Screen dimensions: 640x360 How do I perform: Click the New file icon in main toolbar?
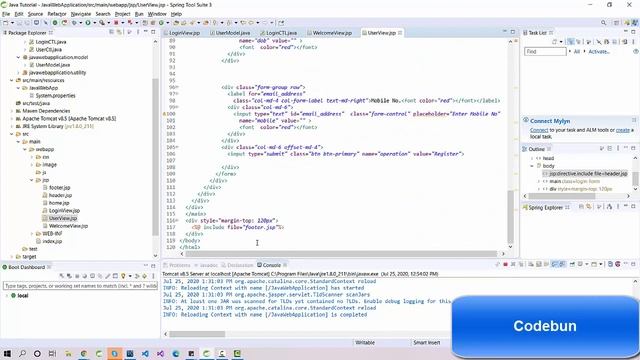6,23
